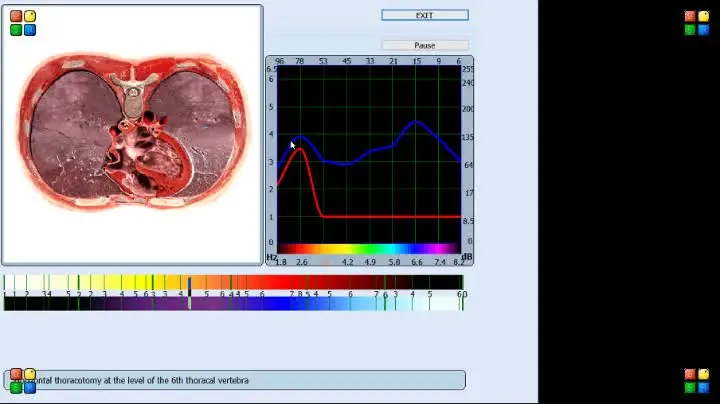The image size is (720, 404).
Task: Select the dark blue marker on gradient bar
Action: tap(190, 292)
